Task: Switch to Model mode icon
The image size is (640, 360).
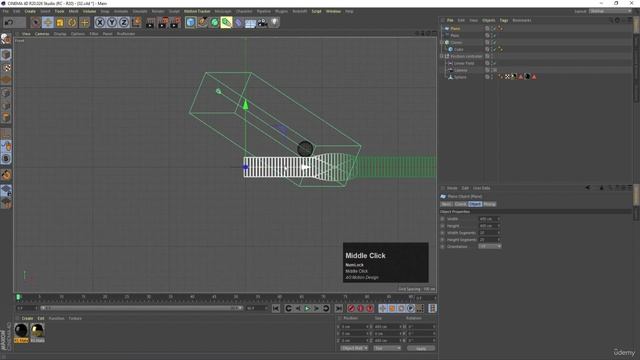Action: pos(6,55)
